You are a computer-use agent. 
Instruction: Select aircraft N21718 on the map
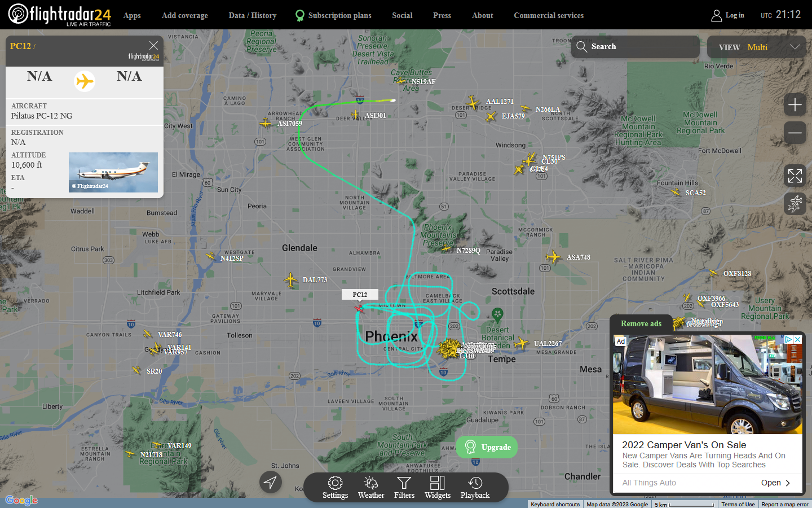click(x=131, y=454)
